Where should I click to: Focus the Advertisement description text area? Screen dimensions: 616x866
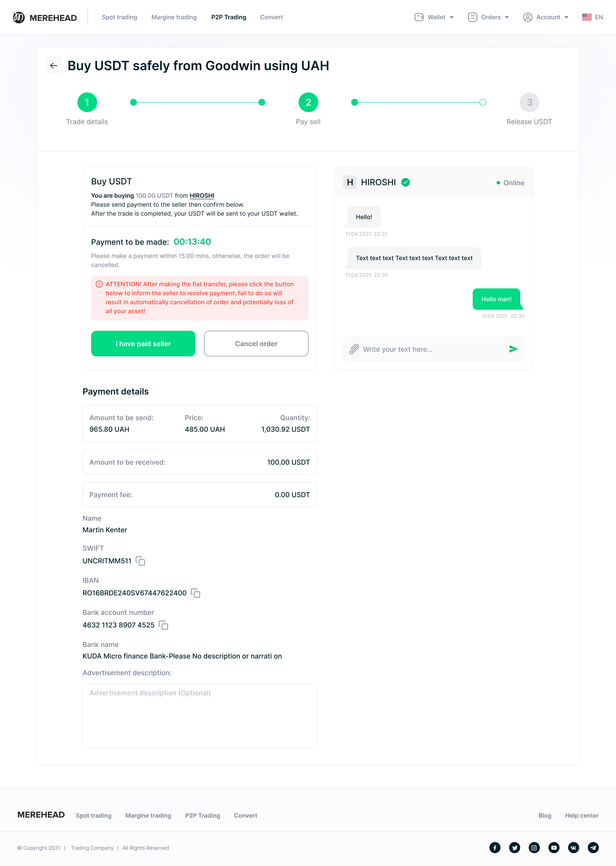(x=200, y=716)
